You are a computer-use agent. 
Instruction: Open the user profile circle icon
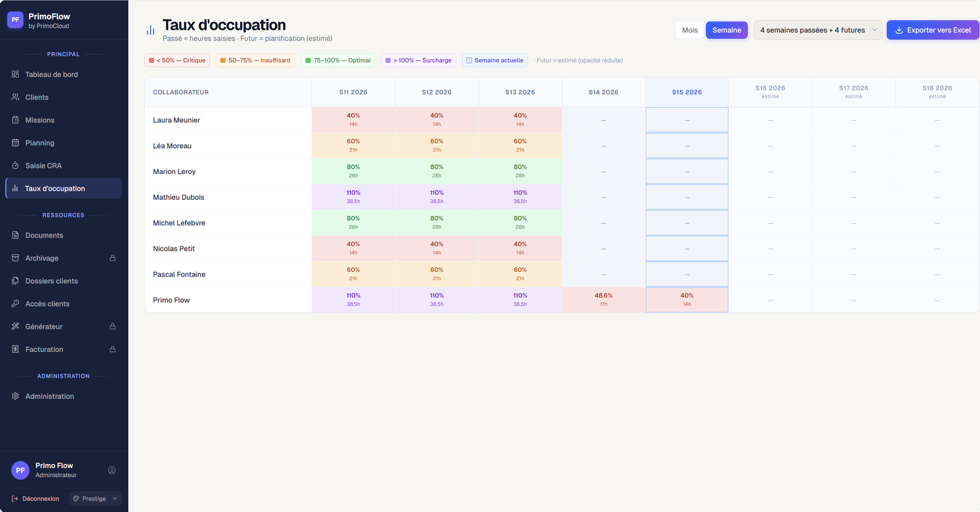coord(112,470)
